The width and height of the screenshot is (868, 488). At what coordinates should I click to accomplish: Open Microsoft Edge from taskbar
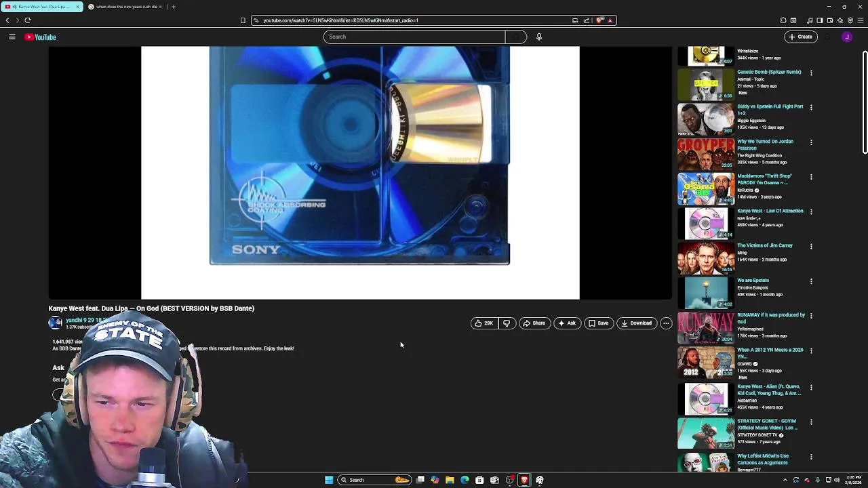465,480
